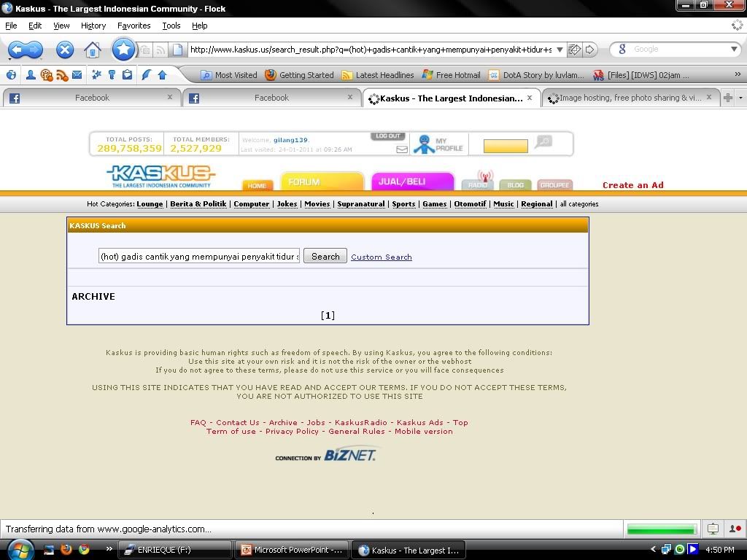This screenshot has width=747, height=560.
Task: Click the Kaskus message envelope icon
Action: 402,149
